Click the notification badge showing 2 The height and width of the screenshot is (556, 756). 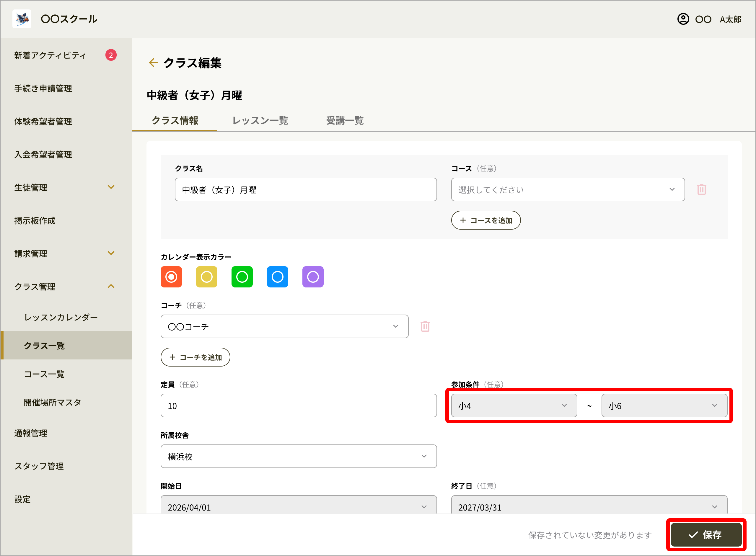(x=111, y=55)
